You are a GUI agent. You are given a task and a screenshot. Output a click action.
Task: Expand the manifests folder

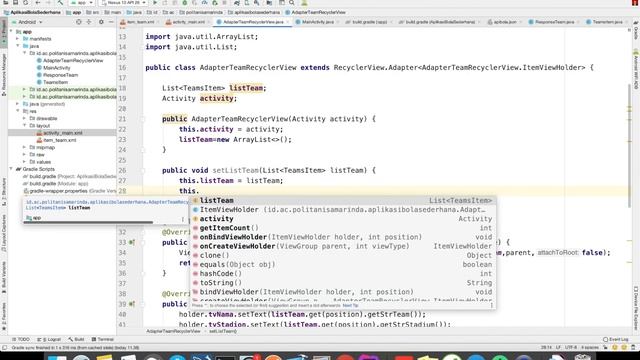(x=18, y=39)
